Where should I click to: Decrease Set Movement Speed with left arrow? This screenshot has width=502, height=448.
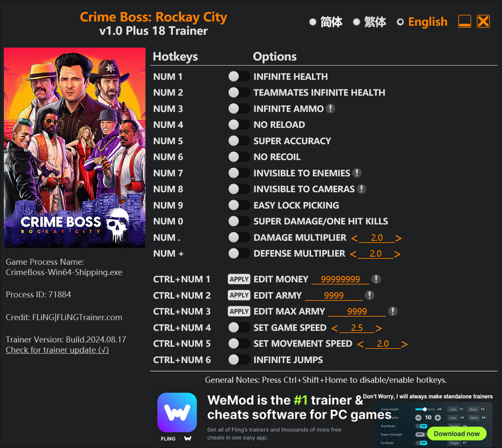pos(360,344)
